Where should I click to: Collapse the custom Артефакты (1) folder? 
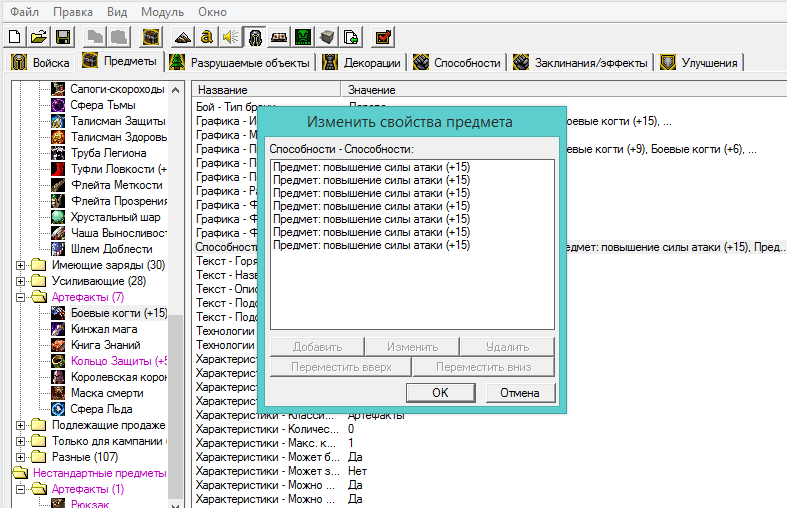point(20,489)
